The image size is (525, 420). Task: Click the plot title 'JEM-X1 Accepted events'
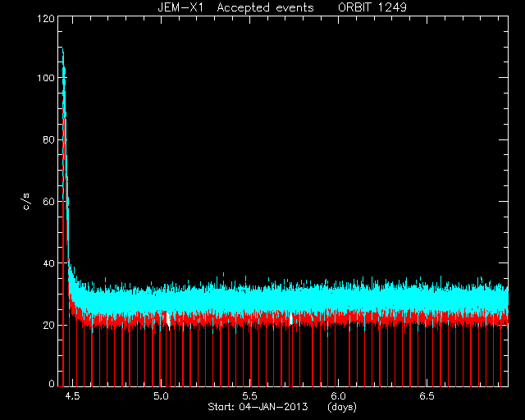click(235, 7)
